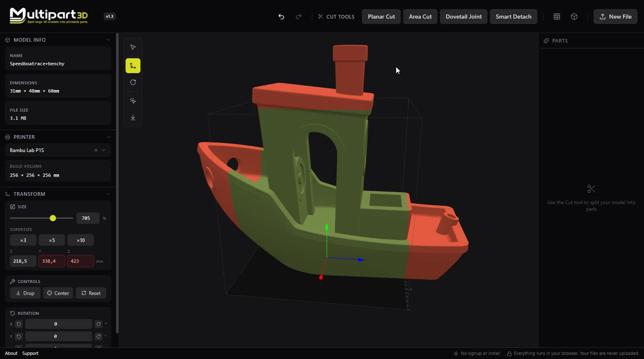Click the place-on-face sparkle cursor tool
This screenshot has width=644, height=359.
(x=133, y=101)
